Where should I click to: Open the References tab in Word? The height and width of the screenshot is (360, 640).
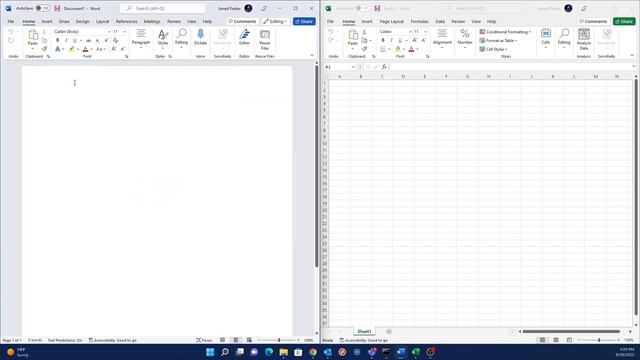127,21
